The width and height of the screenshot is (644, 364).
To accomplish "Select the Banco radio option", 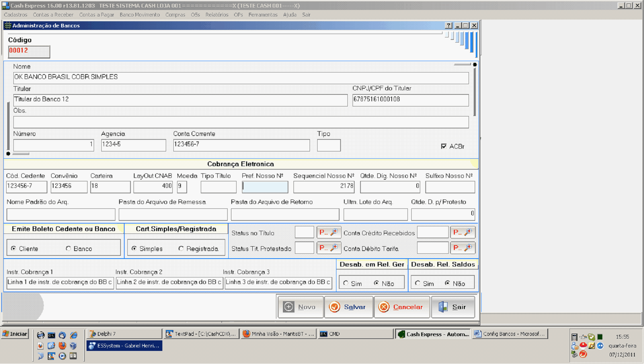I will pyautogui.click(x=69, y=249).
